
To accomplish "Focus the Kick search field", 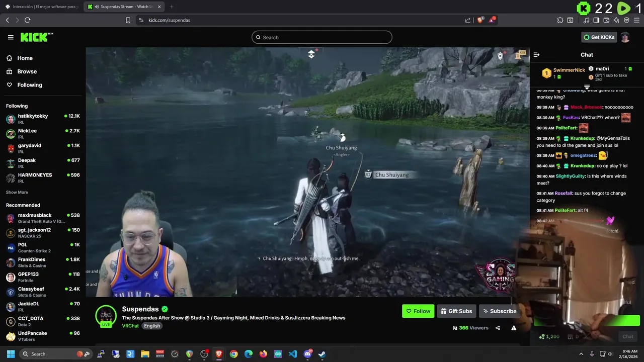I will (322, 37).
